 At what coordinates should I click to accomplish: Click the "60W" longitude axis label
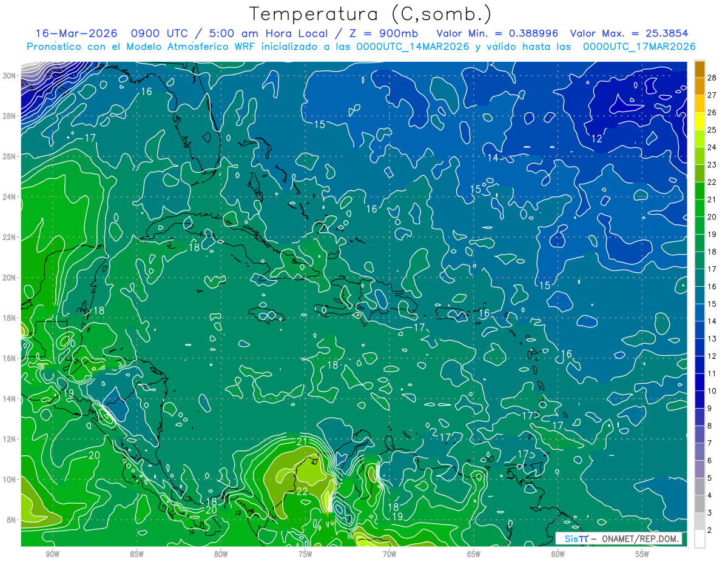point(558,554)
